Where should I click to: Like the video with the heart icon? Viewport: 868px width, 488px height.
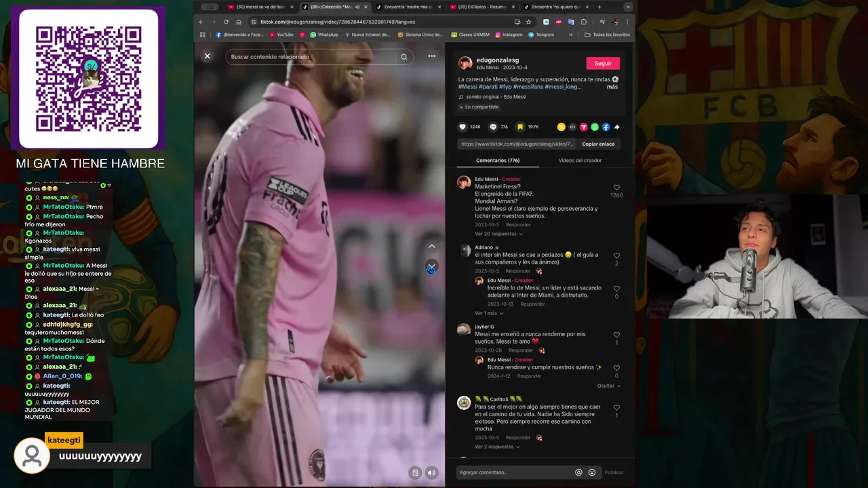462,127
